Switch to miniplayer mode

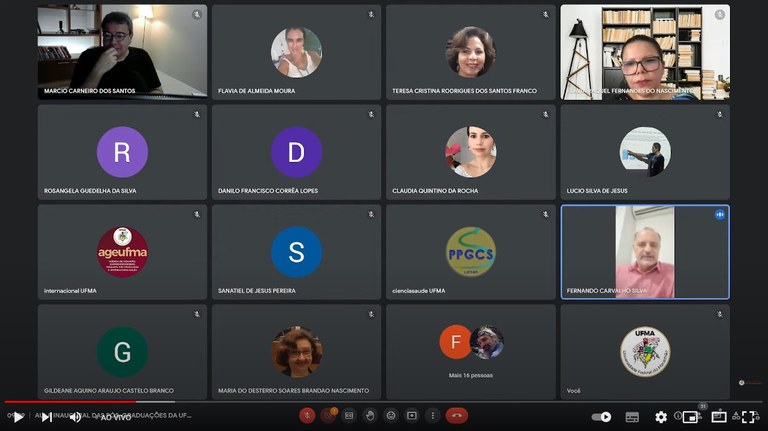click(690, 417)
